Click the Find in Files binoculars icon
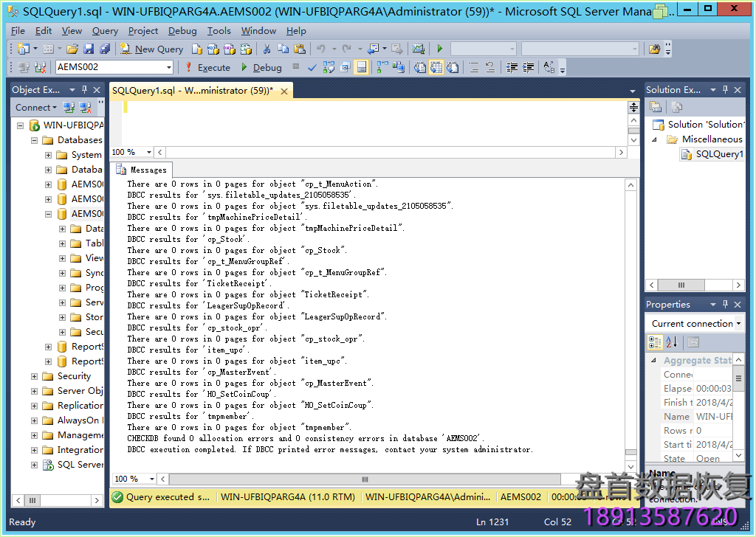The image size is (756, 537). point(654,49)
